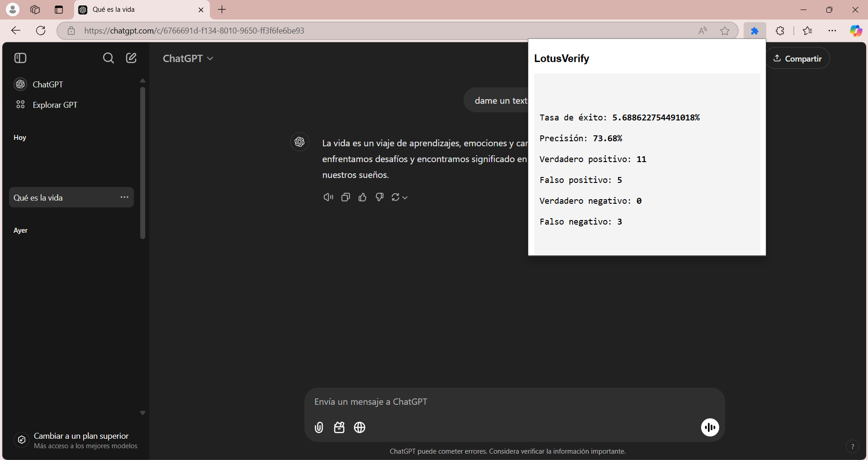Start a new chat with the compose icon
The image size is (868, 460).
tap(131, 58)
